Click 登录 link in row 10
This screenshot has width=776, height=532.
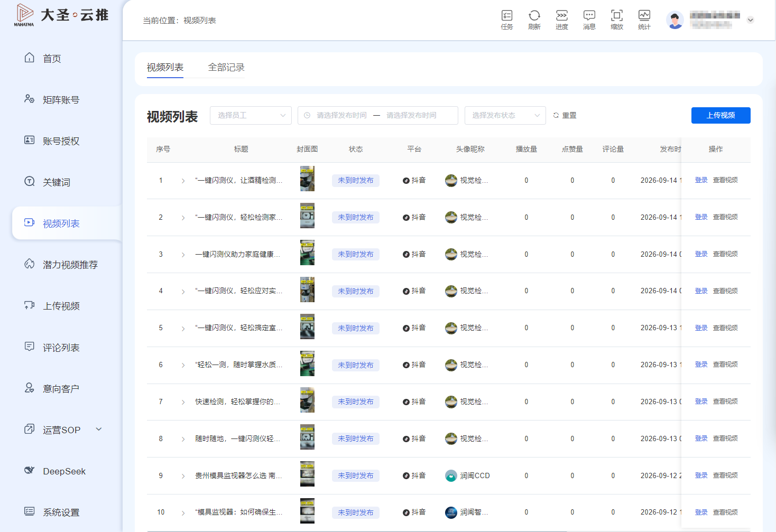[x=701, y=512]
